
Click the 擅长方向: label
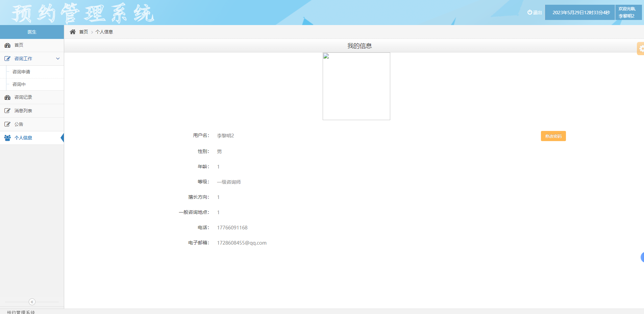199,197
